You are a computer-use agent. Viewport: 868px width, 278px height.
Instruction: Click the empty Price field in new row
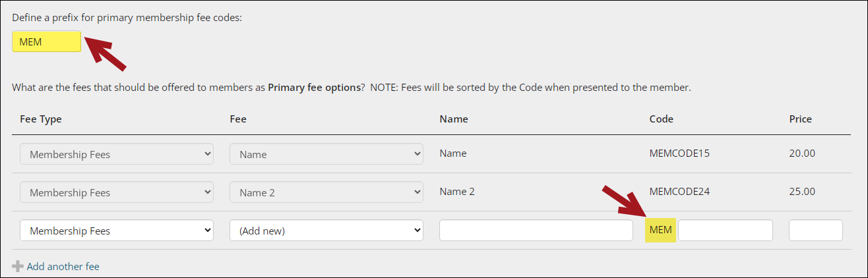tap(815, 231)
